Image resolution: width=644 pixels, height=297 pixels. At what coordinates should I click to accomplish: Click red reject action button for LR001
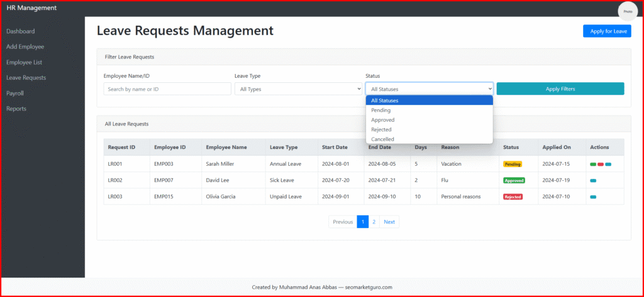601,165
